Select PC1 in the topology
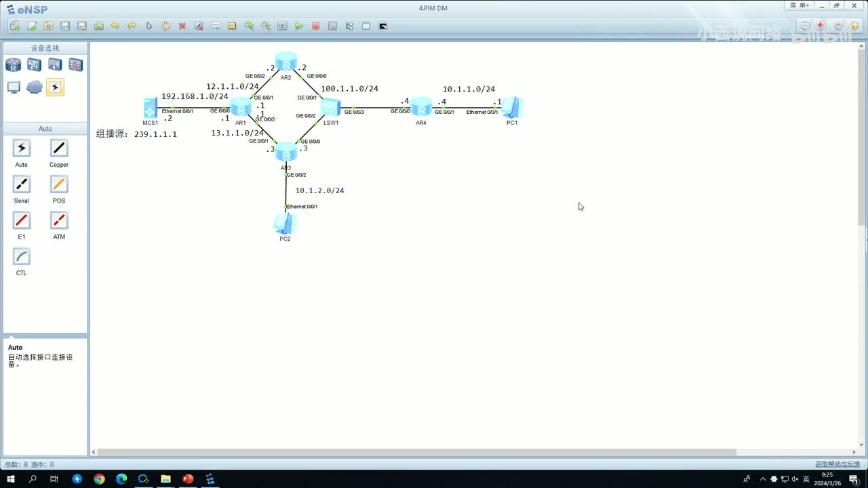The width and height of the screenshot is (868, 488). (512, 108)
